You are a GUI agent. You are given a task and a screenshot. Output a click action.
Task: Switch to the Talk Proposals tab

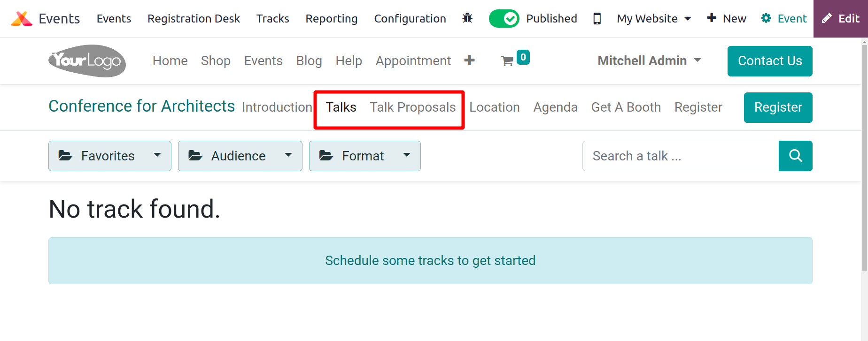(x=413, y=107)
